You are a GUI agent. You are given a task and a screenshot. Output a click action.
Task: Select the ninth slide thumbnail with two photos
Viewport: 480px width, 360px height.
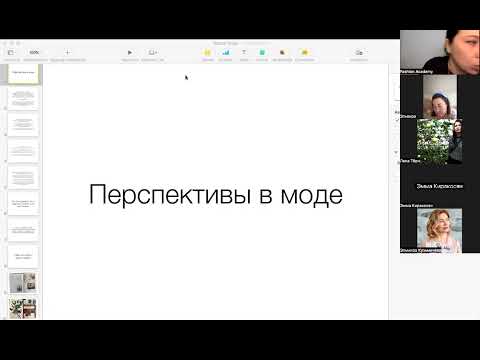(x=23, y=282)
